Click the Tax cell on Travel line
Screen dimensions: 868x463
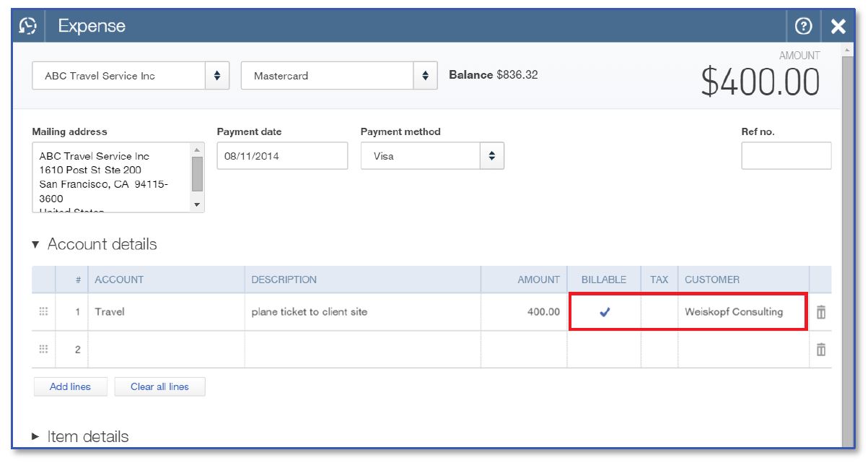pos(659,312)
